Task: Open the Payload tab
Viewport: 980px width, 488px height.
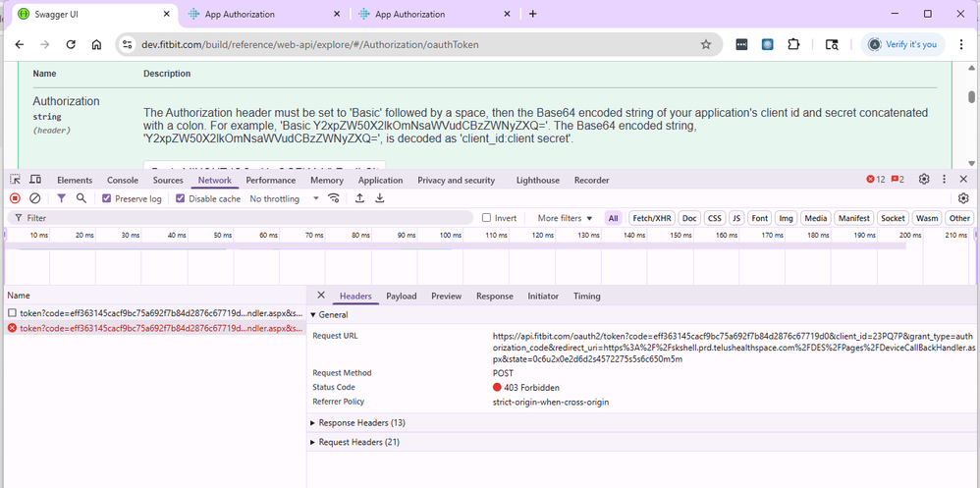Action: pos(402,297)
